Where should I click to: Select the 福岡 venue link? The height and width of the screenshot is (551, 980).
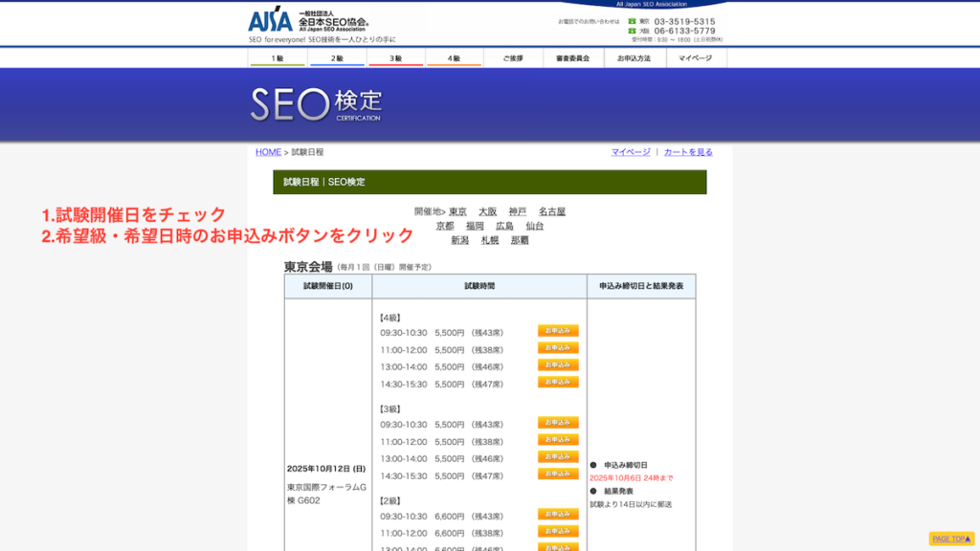pyautogui.click(x=474, y=226)
